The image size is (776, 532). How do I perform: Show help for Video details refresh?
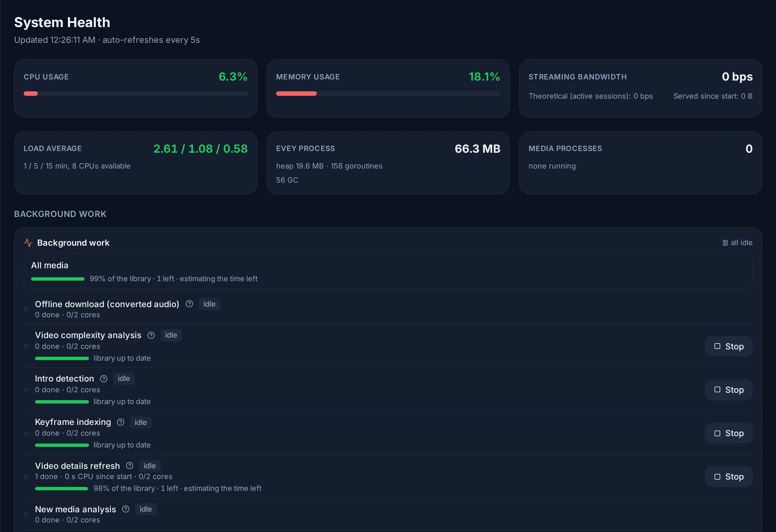(x=130, y=466)
